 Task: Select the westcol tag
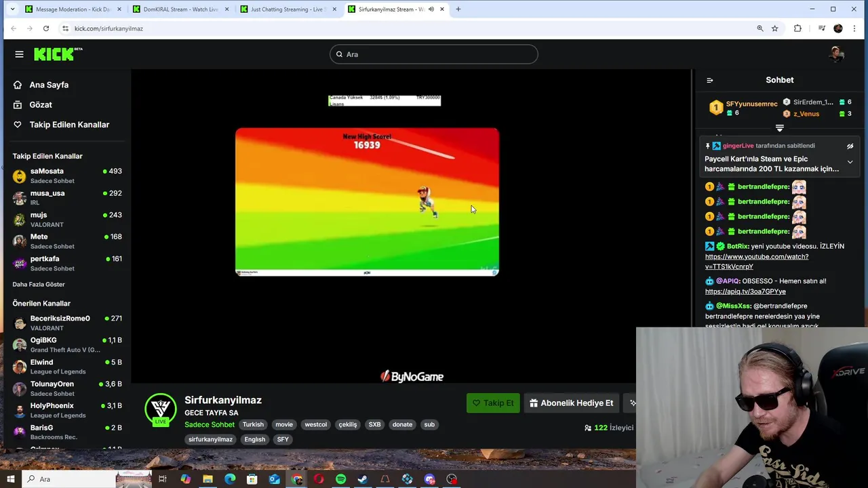(x=315, y=424)
